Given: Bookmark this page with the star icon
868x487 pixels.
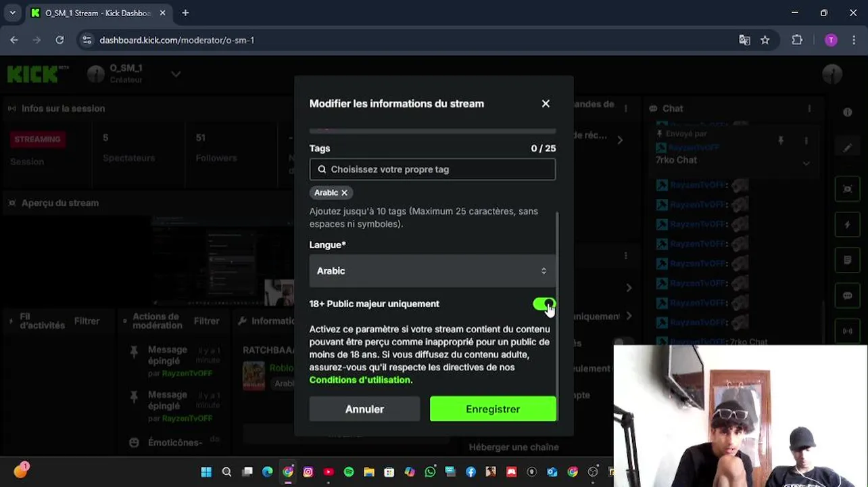Looking at the screenshot, I should pos(765,40).
